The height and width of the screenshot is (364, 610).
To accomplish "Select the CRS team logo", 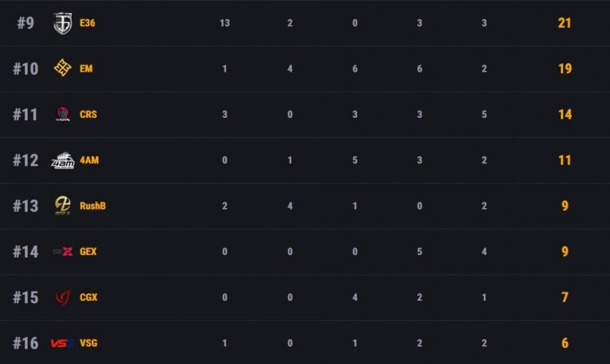I will point(63,115).
